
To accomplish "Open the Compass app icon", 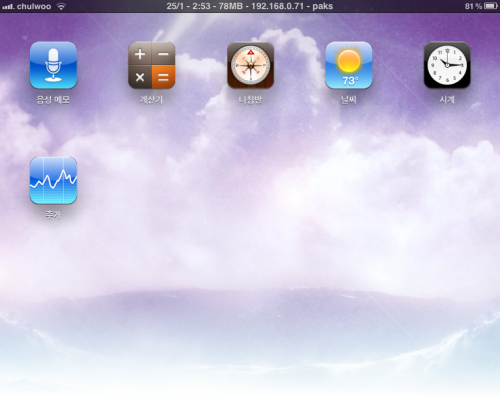I will (250, 65).
